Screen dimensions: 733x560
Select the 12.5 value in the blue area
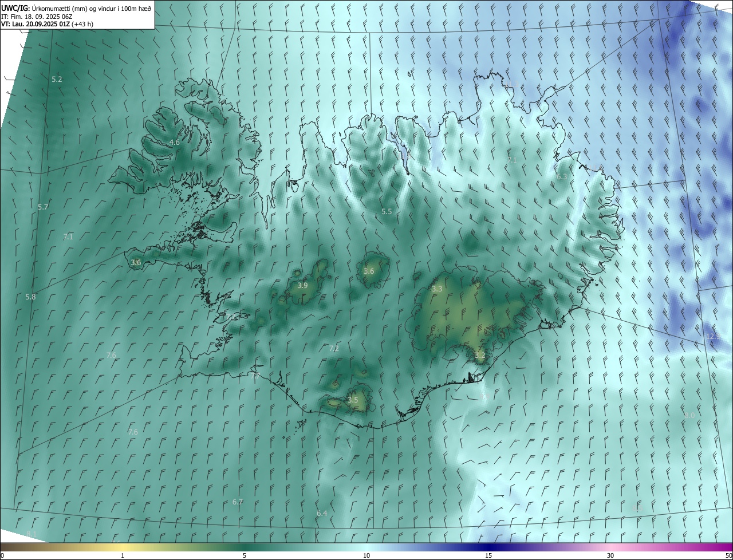(x=713, y=336)
